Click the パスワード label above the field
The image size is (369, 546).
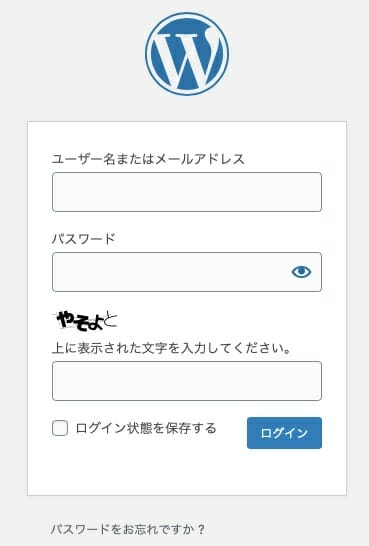pos(83,239)
